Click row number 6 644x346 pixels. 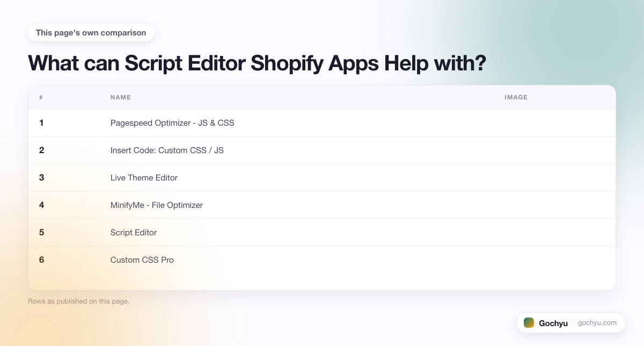click(x=41, y=260)
